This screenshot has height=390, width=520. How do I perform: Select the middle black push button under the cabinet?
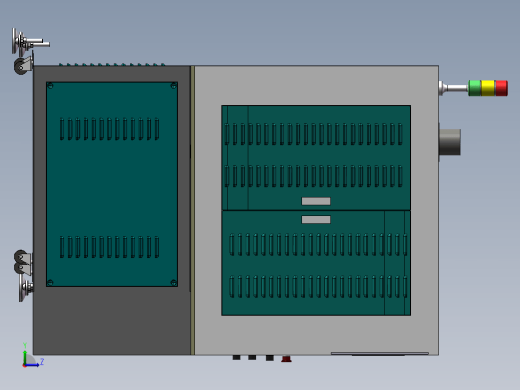coord(252,358)
